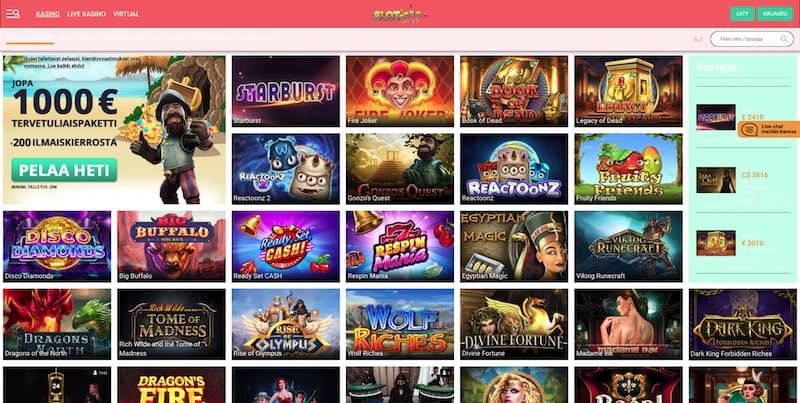Open Gonzo's Quest game tile
Image resolution: width=800 pixels, height=403 pixels.
400,169
